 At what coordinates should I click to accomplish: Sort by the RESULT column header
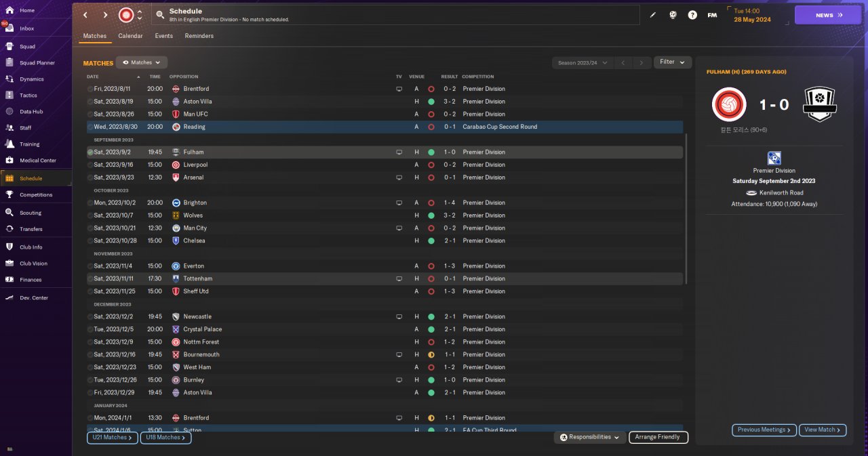coord(450,77)
